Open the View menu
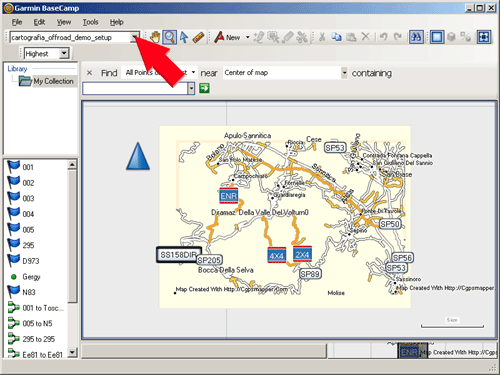Screen dimensions: 500x375 (64, 22)
